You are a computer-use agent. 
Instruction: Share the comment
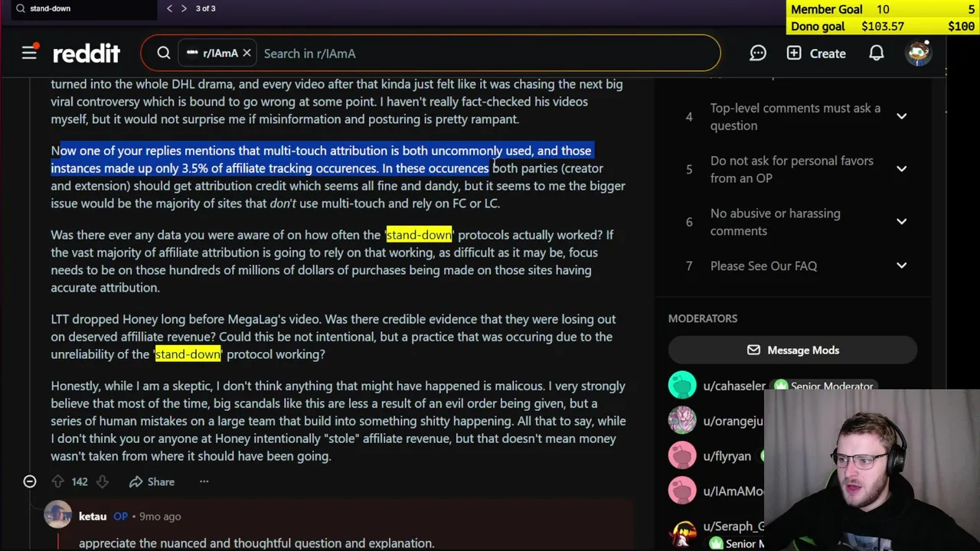[x=152, y=481]
